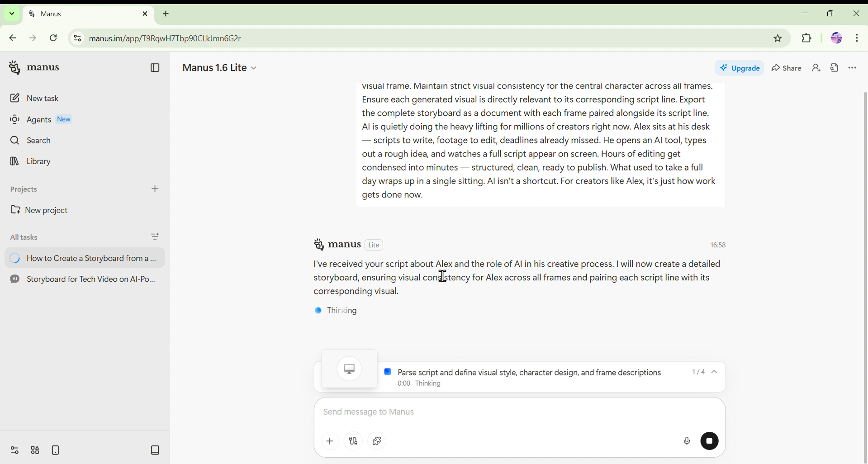Click the 'Parse script and define visual style' step
868x464 pixels.
[529, 372]
